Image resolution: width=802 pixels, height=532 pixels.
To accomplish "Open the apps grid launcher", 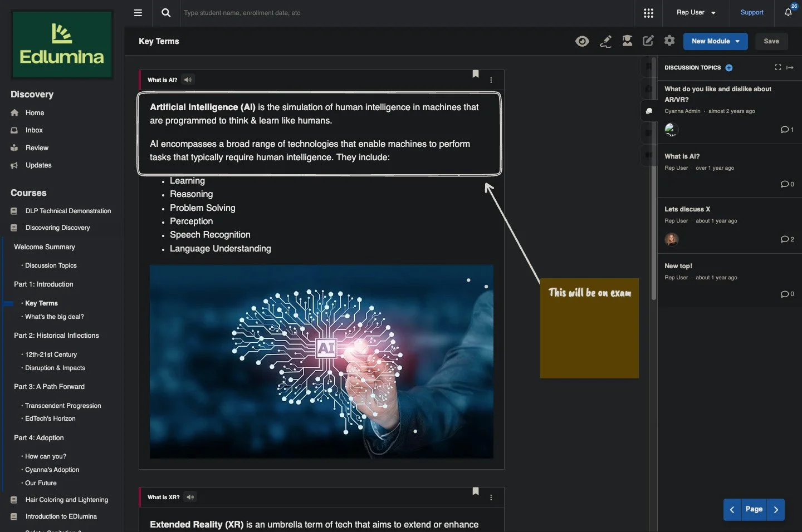I will click(648, 13).
